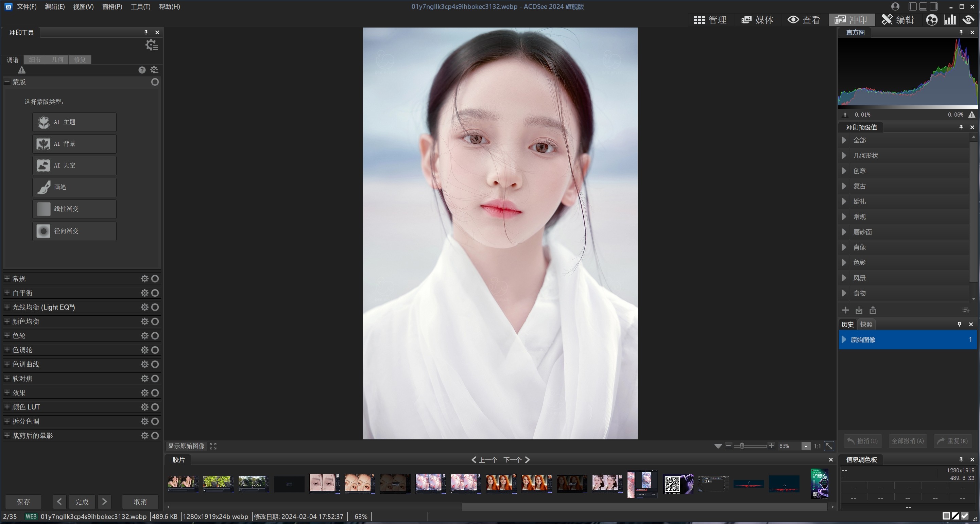Toggle the 颜色均衡 enable circle
Viewport: 980px width, 524px height.
pos(155,321)
